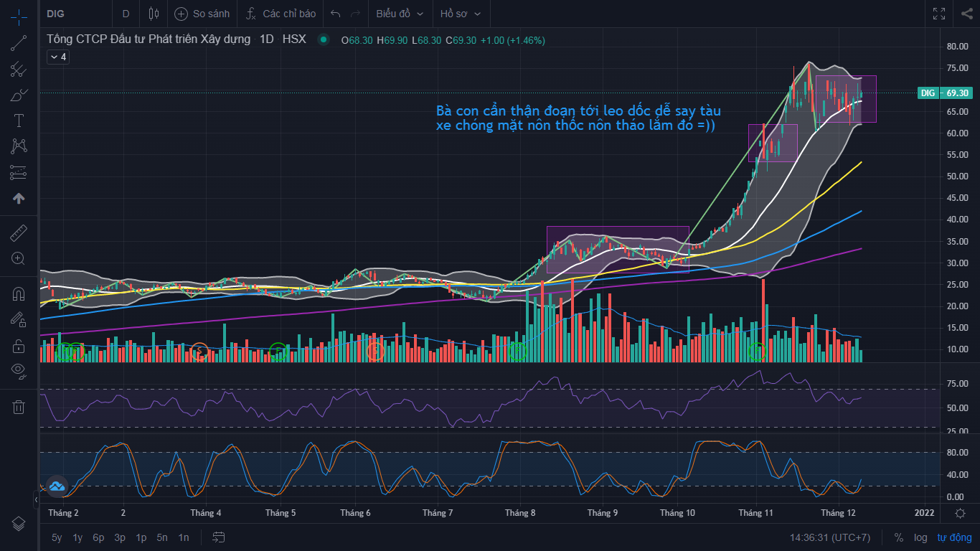
Task: Expand the Biểu đồ dropdown
Action: [x=400, y=14]
